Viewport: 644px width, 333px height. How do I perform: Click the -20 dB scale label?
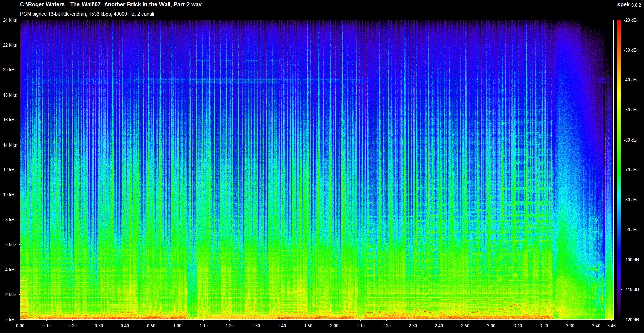(630, 20)
